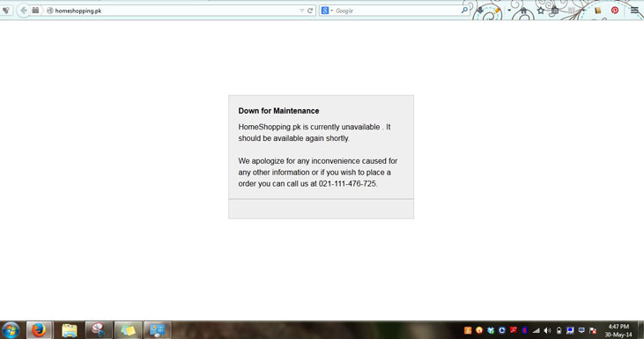The width and height of the screenshot is (644, 339).
Task: Expand the downloads toolbar dropdown arrow
Action: (x=509, y=11)
